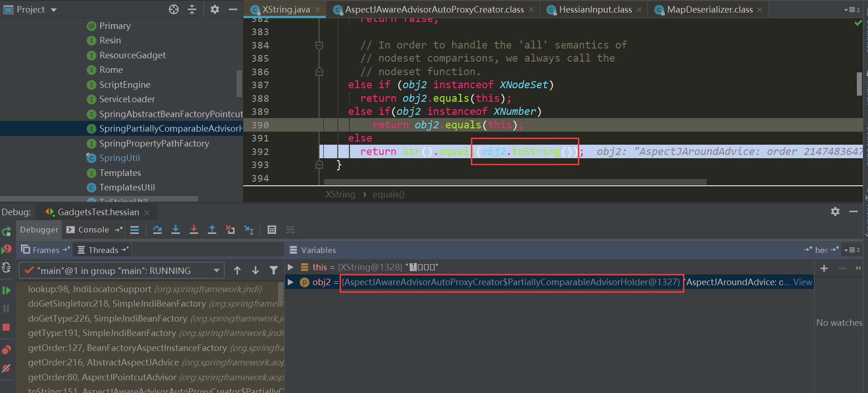
Task: Open the thread selector dropdown showing main RUNNING
Action: click(121, 271)
